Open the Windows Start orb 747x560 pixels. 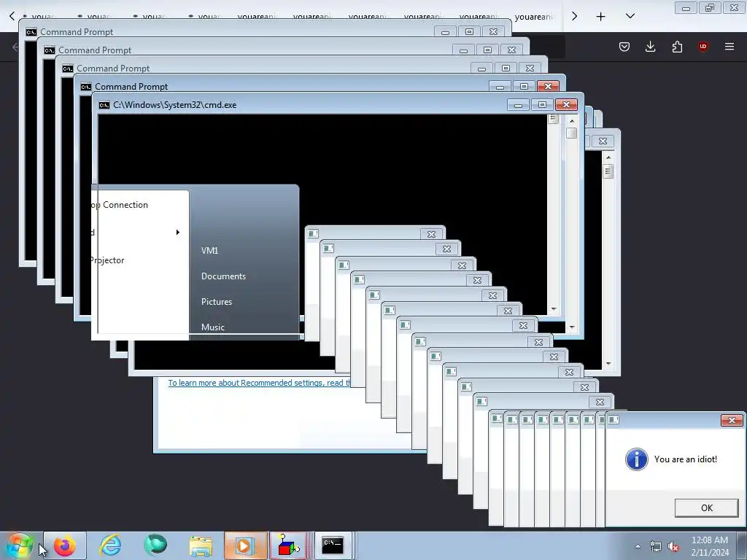coord(19,545)
